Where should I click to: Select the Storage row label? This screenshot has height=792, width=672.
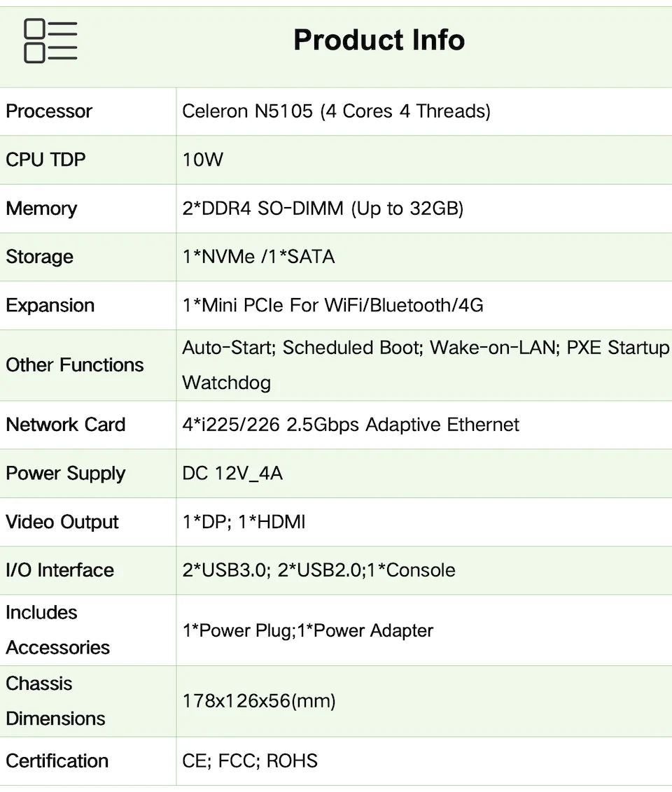tap(39, 257)
